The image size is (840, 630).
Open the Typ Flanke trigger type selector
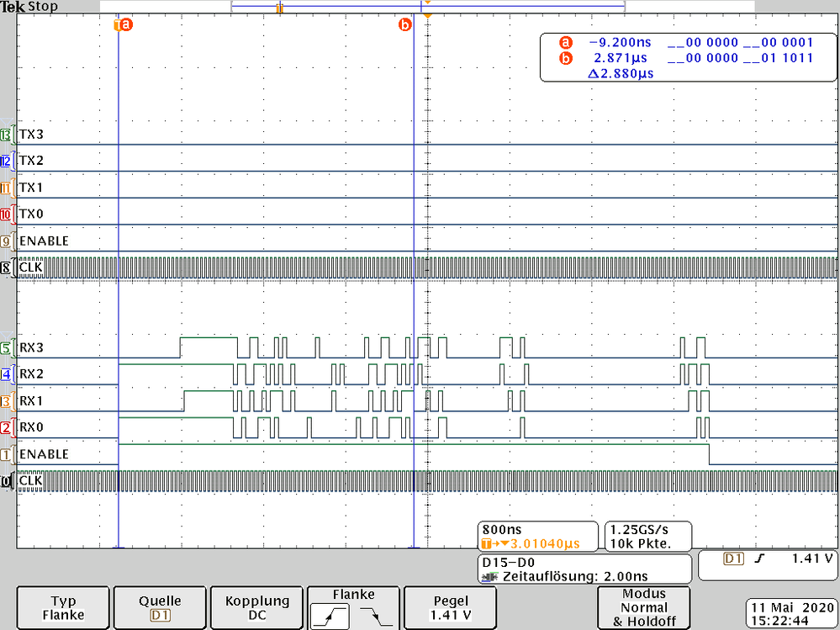click(62, 607)
